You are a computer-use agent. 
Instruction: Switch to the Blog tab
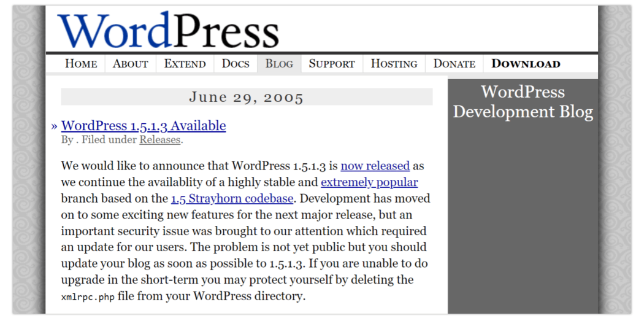pos(279,64)
